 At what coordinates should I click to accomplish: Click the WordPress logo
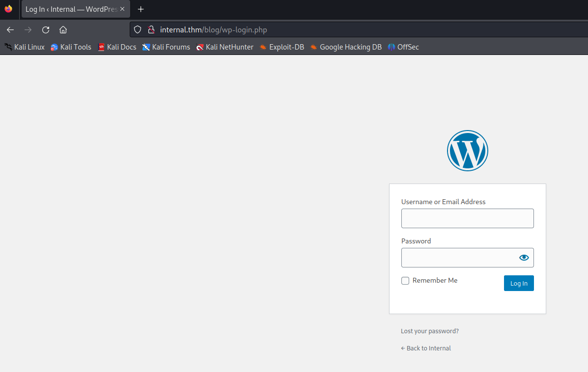point(467,151)
